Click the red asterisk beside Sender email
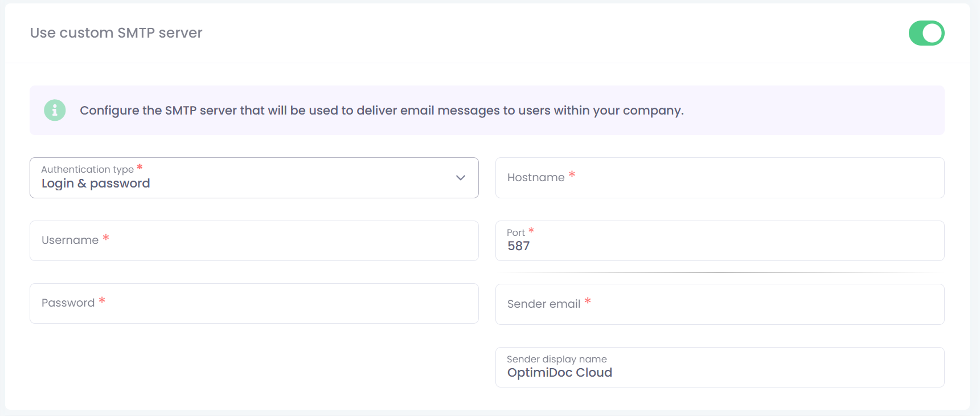Screen dimensions: 980x416 click(588, 301)
